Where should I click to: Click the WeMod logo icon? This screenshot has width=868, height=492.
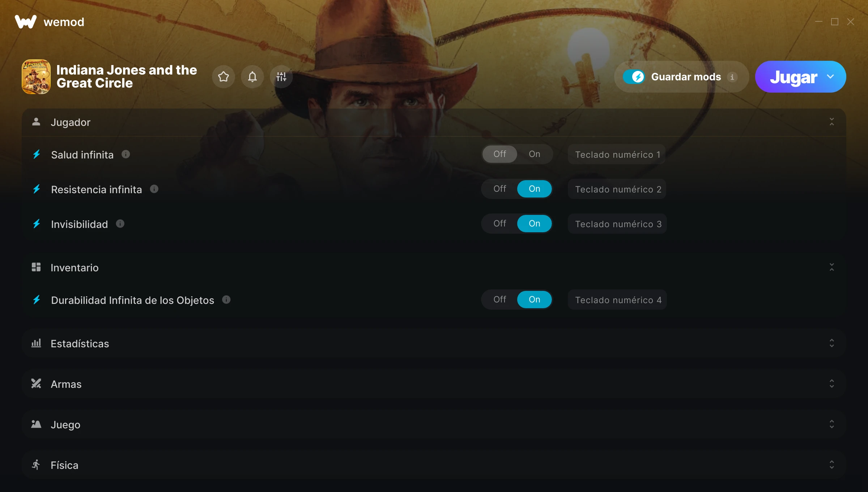[26, 22]
